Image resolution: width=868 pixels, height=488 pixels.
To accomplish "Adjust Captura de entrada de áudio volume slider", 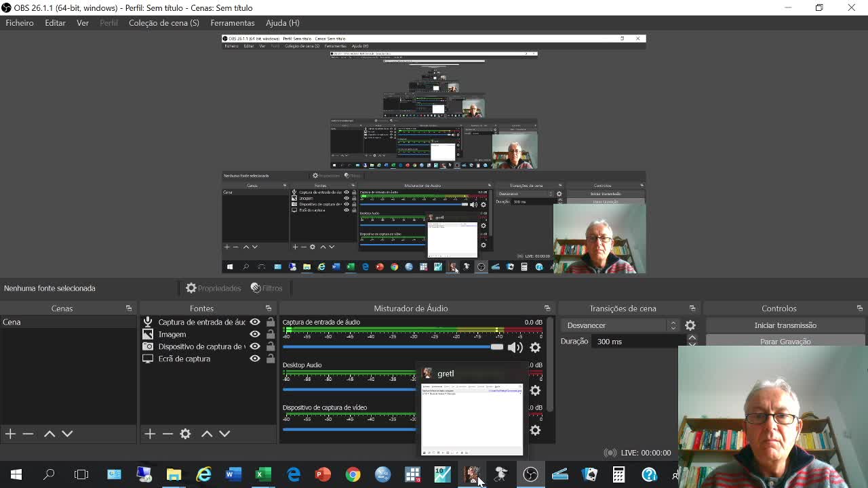I will [393, 347].
